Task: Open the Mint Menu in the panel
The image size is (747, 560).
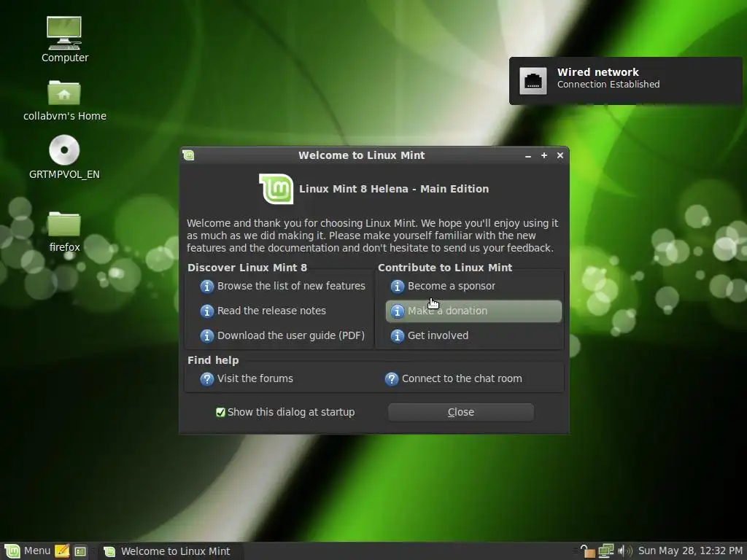Action: point(27,551)
